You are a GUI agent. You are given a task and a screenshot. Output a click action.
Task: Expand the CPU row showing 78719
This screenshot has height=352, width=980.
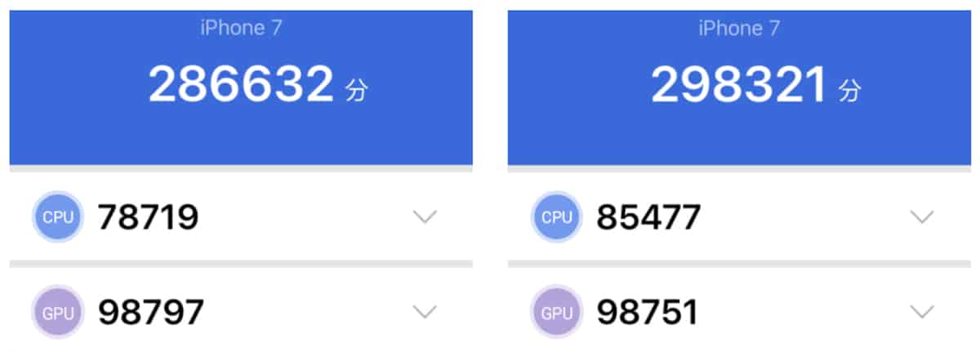point(425,217)
